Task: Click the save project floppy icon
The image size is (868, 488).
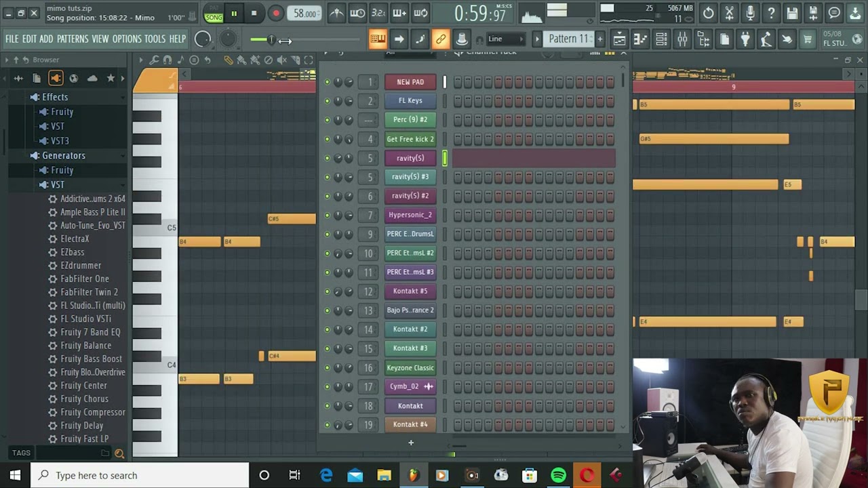Action: pyautogui.click(x=792, y=13)
